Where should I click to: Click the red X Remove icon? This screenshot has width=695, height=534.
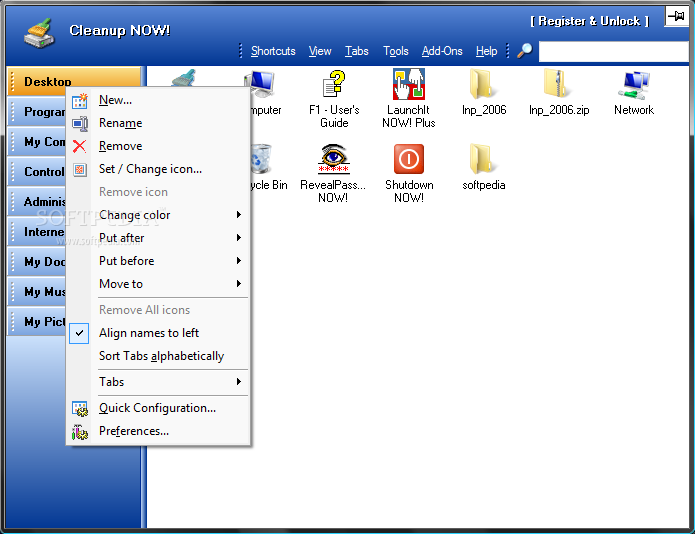pyautogui.click(x=79, y=146)
